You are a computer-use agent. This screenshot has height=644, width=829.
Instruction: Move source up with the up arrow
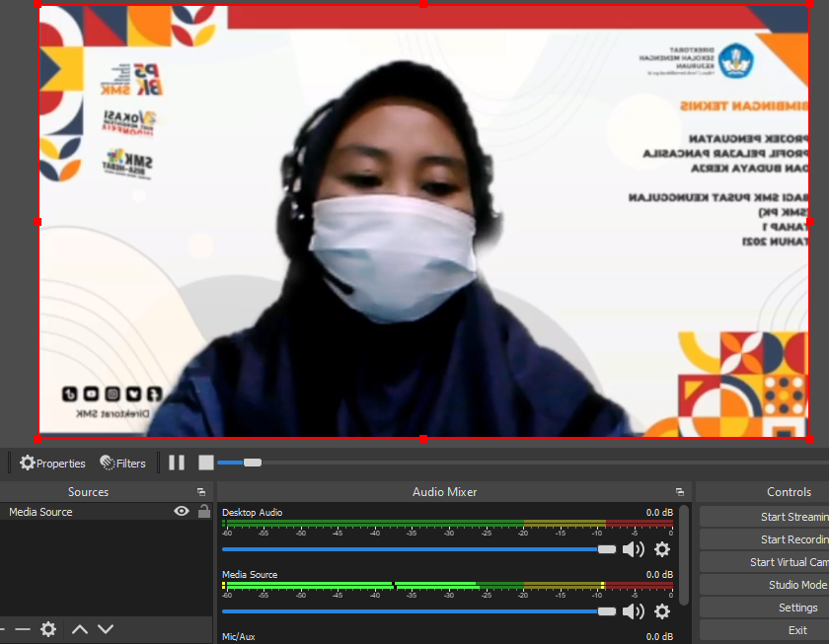(x=80, y=629)
